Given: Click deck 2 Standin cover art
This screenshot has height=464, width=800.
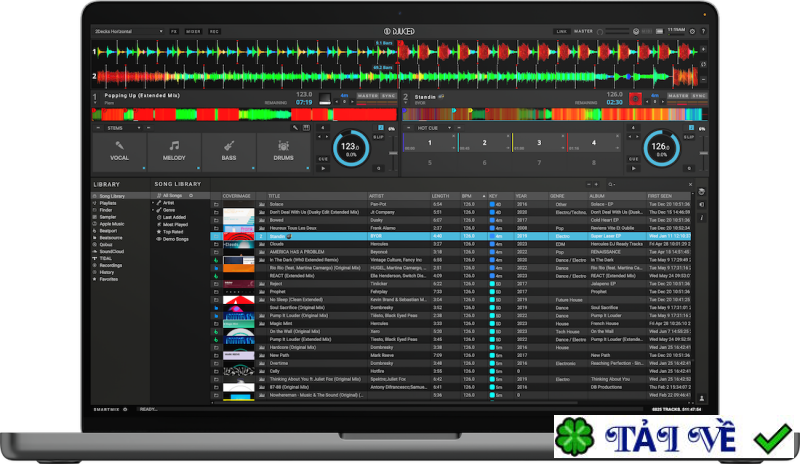Looking at the screenshot, I should 635,99.
